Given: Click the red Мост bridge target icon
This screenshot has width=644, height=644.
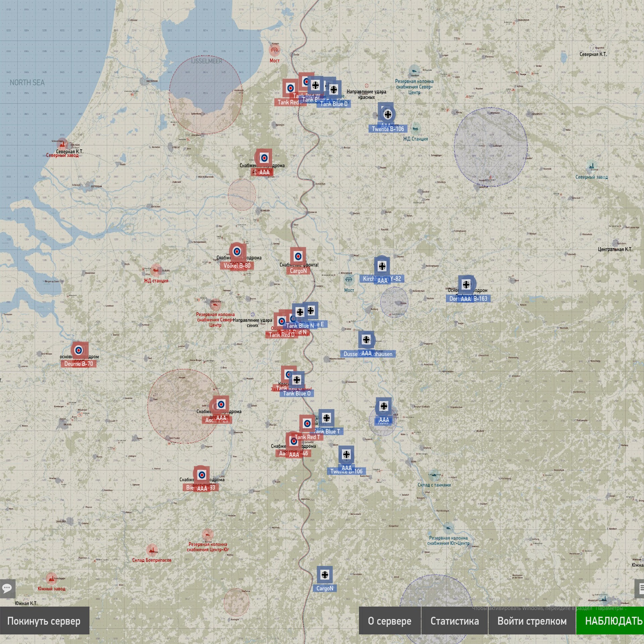Looking at the screenshot, I should tap(275, 51).
